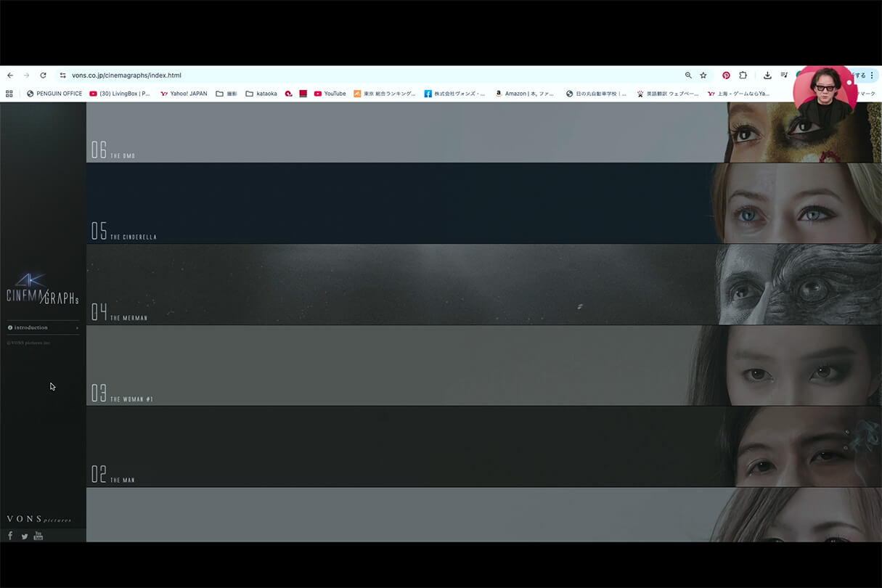This screenshot has width=882, height=588.
Task: Go back with the browser back arrow
Action: (x=10, y=75)
